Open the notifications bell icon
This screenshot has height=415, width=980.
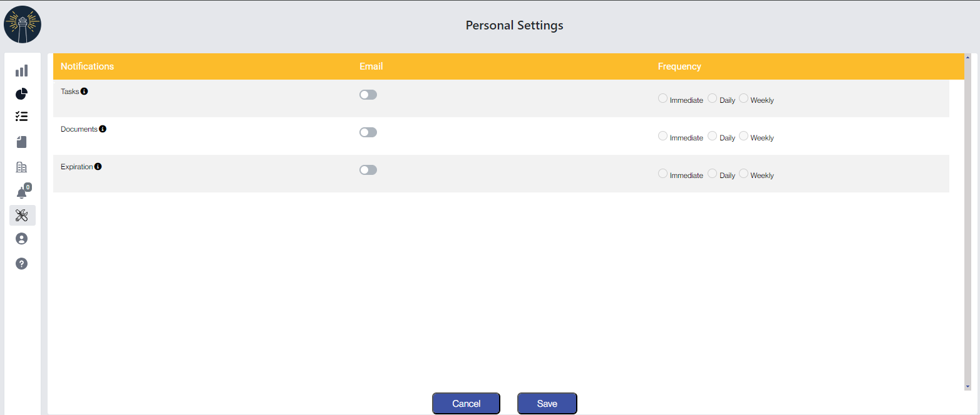[22, 192]
